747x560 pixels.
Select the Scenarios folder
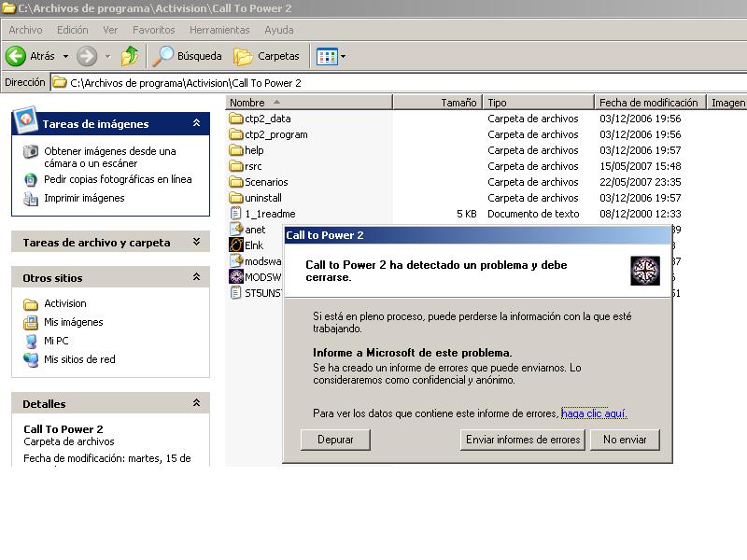click(265, 182)
